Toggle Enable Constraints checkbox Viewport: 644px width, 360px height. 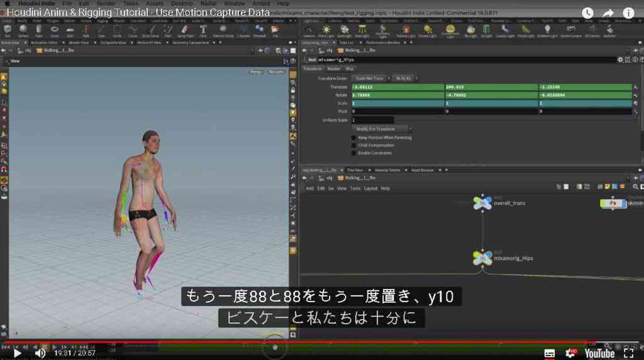click(353, 153)
